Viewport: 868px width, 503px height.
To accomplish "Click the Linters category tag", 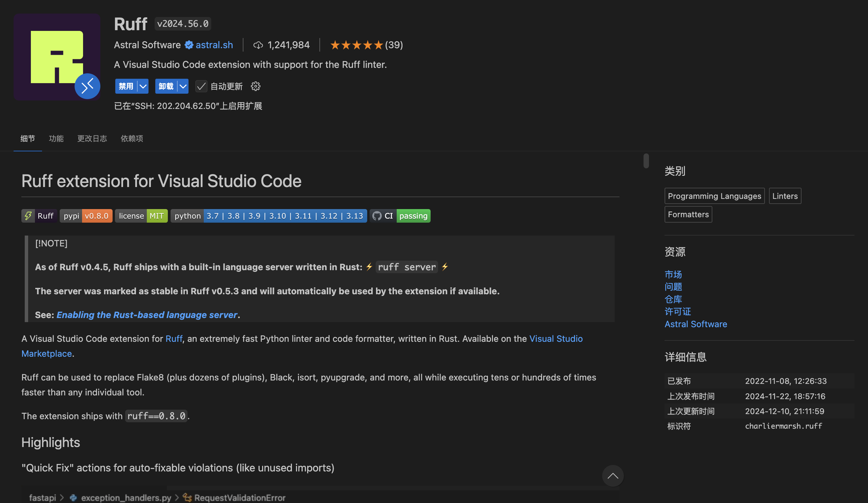I will click(785, 196).
